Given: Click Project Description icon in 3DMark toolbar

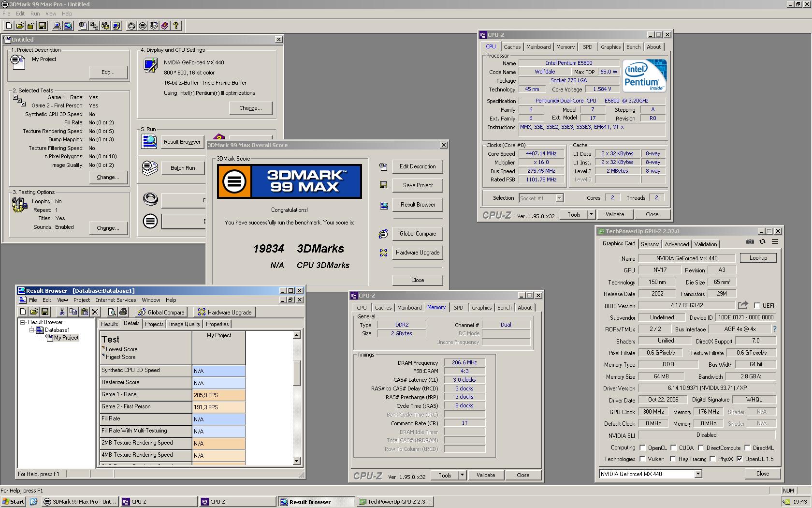Looking at the screenshot, I should [84, 26].
